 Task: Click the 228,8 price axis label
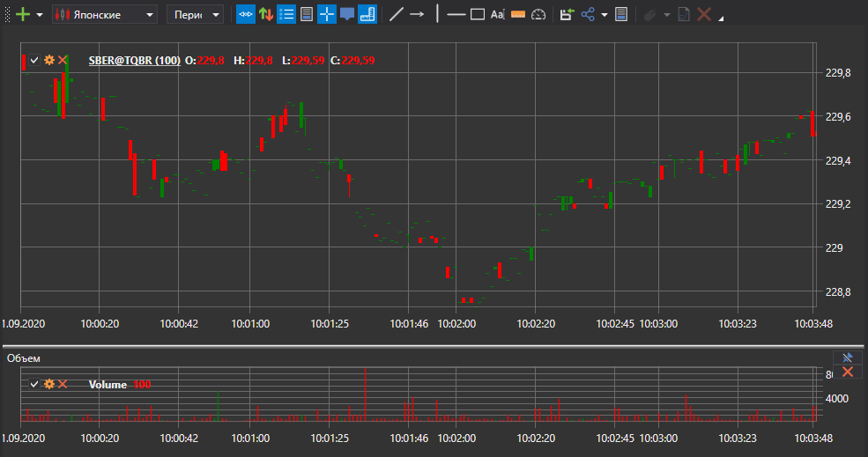pyautogui.click(x=838, y=291)
